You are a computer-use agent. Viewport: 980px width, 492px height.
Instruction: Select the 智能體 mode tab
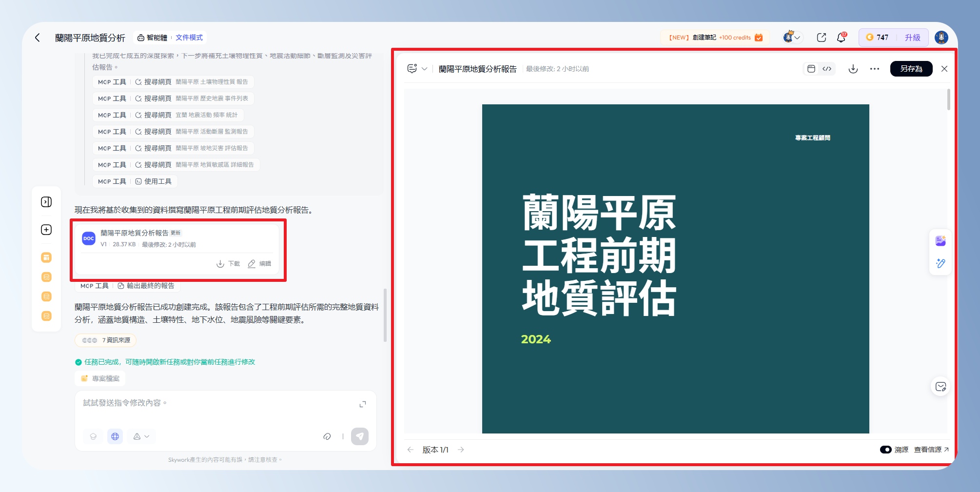click(152, 38)
